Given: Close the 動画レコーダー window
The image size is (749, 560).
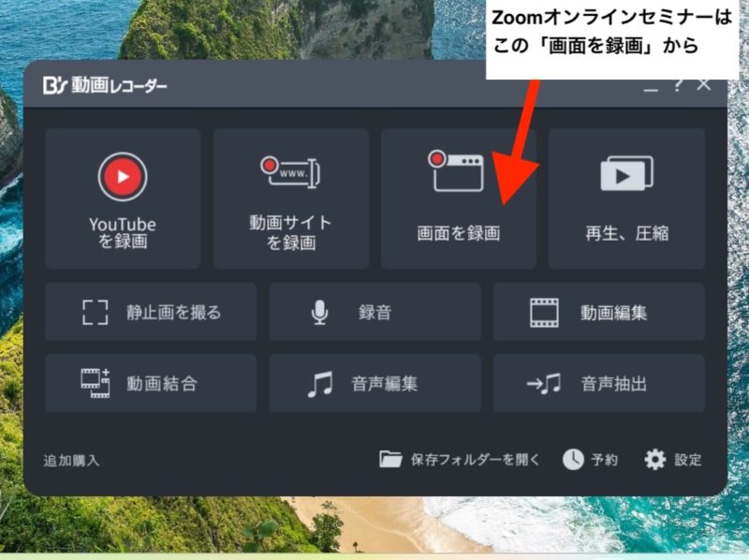Looking at the screenshot, I should pyautogui.click(x=704, y=85).
